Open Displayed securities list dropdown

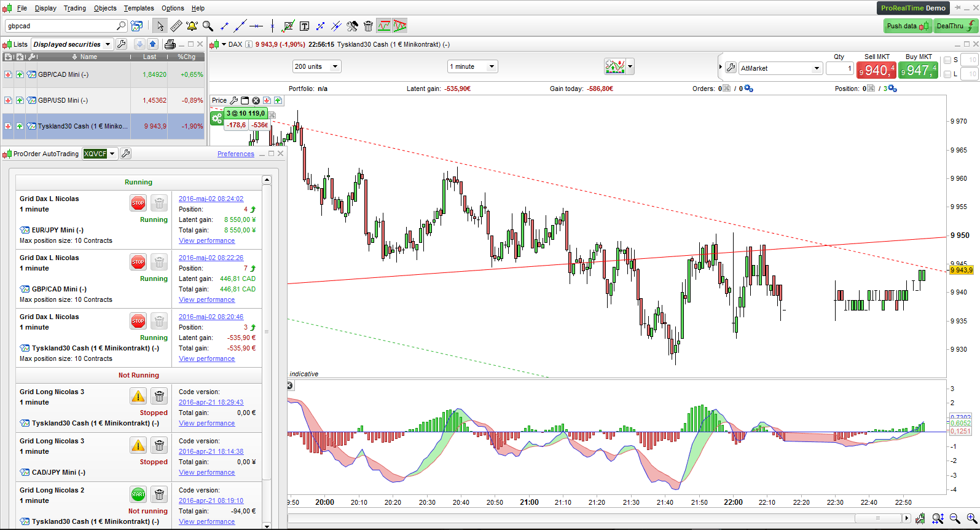(73, 44)
